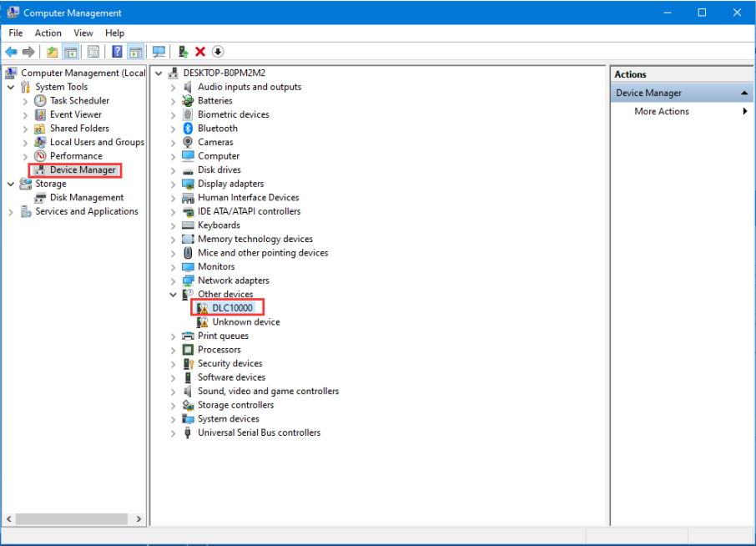Collapse the Other devices category
Viewport: 756px width, 546px height.
point(173,295)
